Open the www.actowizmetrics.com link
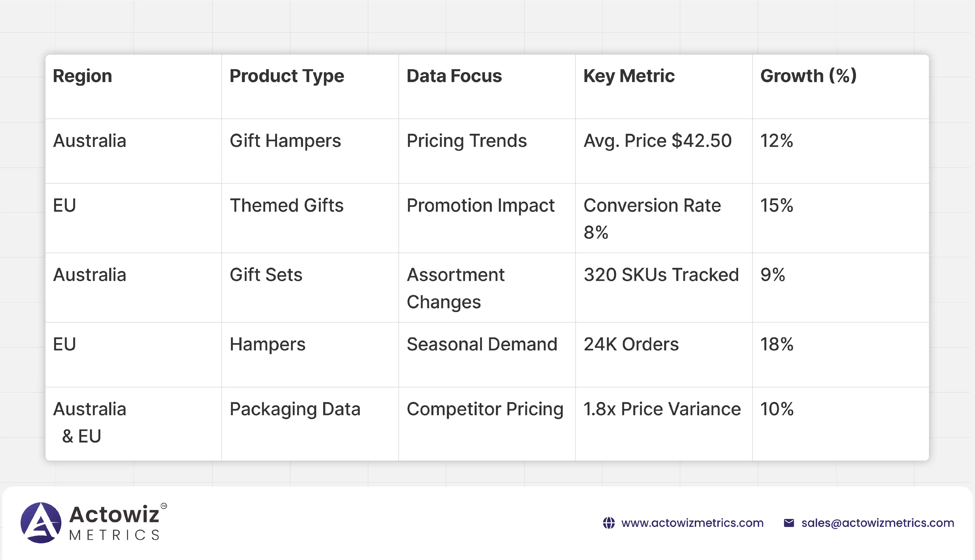The image size is (975, 560). [x=692, y=523]
